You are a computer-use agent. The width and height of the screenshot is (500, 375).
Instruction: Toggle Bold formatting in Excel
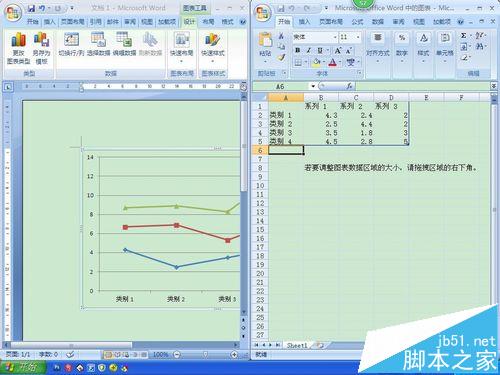tap(297, 50)
